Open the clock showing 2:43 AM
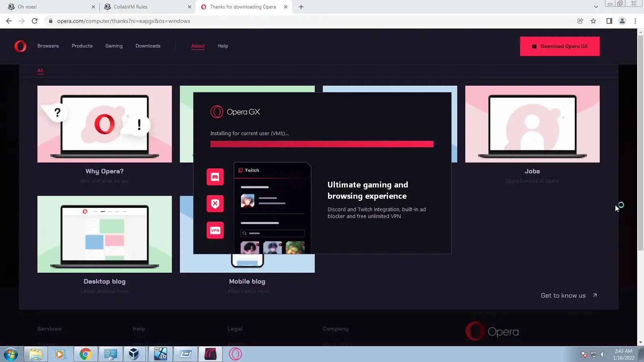This screenshot has width=644, height=362. [623, 354]
